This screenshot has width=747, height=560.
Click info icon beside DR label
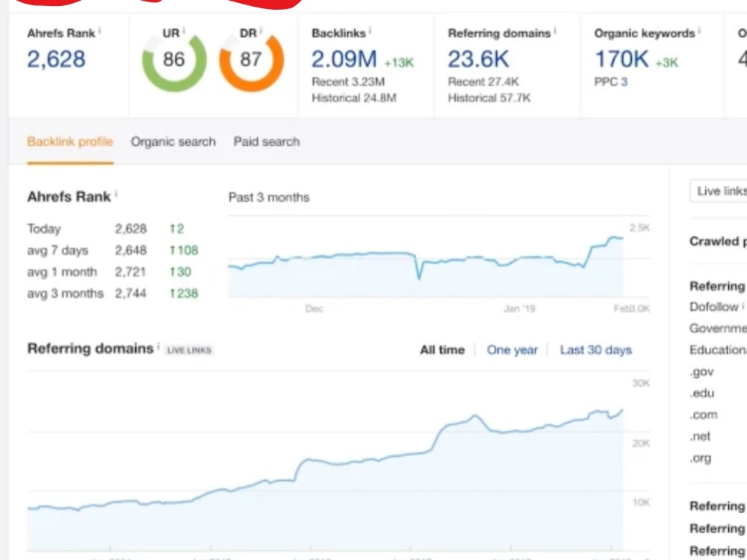[261, 31]
